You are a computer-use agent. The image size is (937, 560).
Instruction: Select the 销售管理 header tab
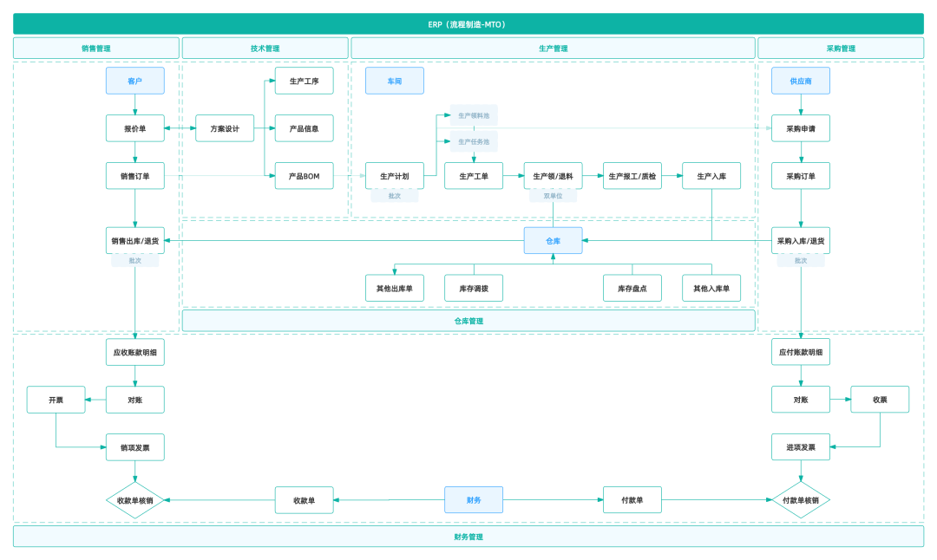click(x=95, y=49)
